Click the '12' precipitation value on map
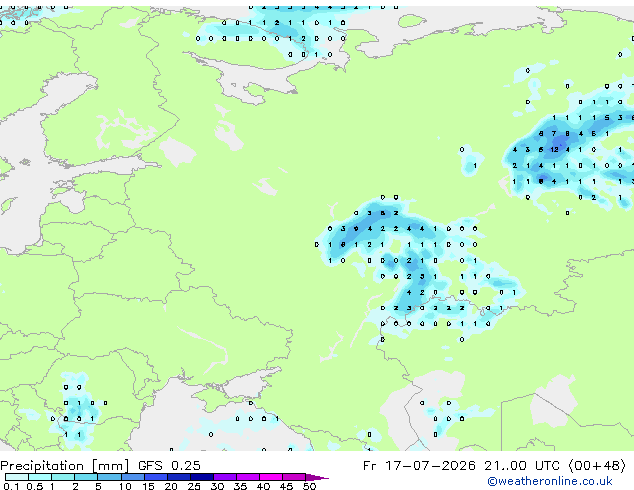 click(x=554, y=150)
